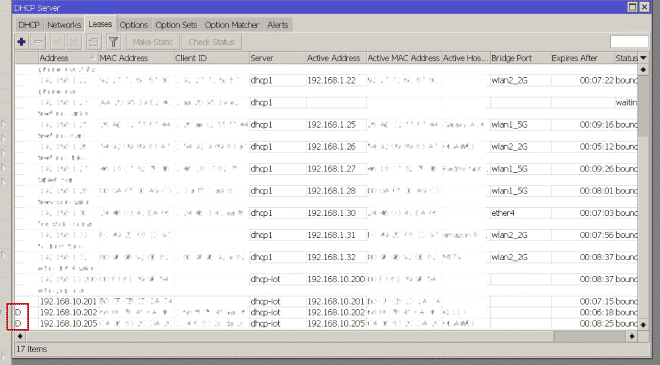Click the minus Remove lease icon

coord(38,42)
